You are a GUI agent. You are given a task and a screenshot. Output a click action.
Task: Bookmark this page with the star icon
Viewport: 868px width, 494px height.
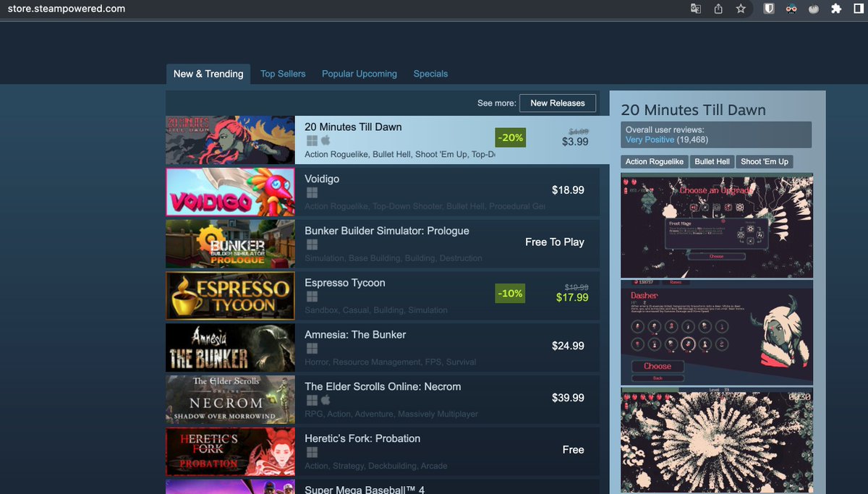click(x=741, y=9)
